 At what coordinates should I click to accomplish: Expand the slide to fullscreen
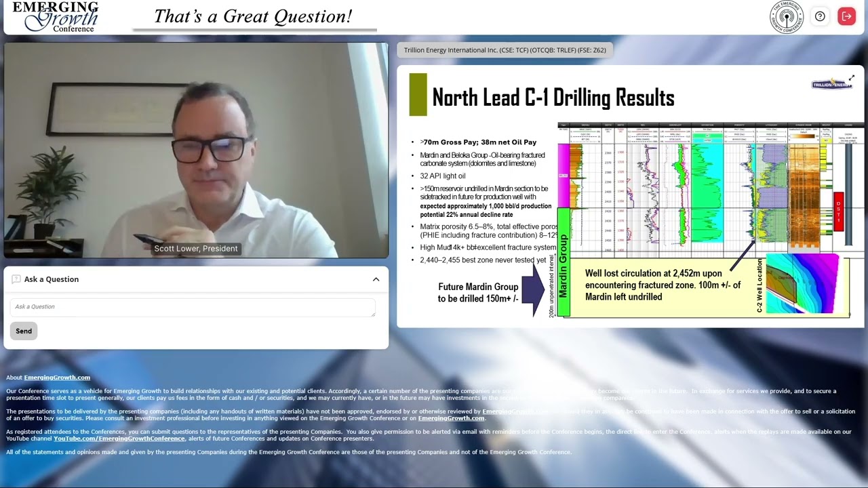(x=852, y=78)
